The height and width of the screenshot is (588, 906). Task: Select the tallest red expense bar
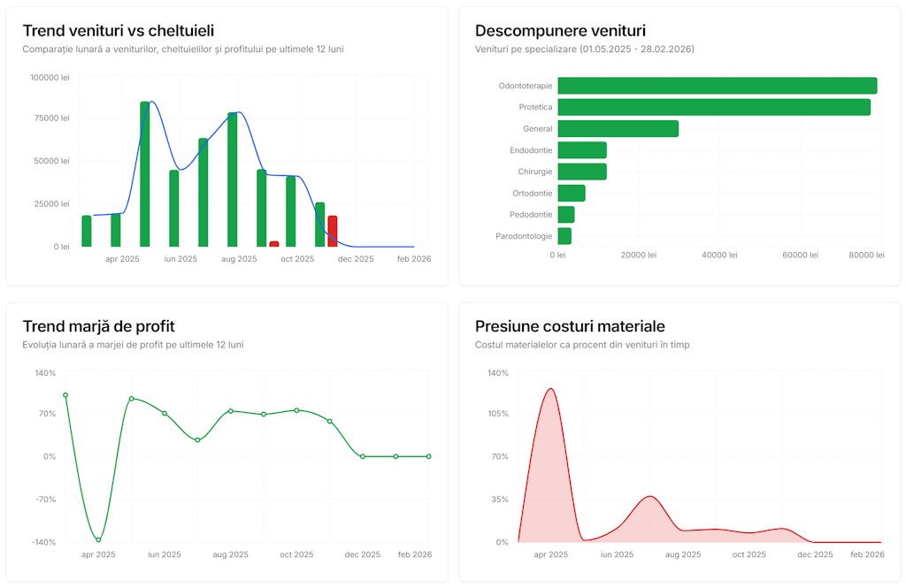click(x=333, y=231)
